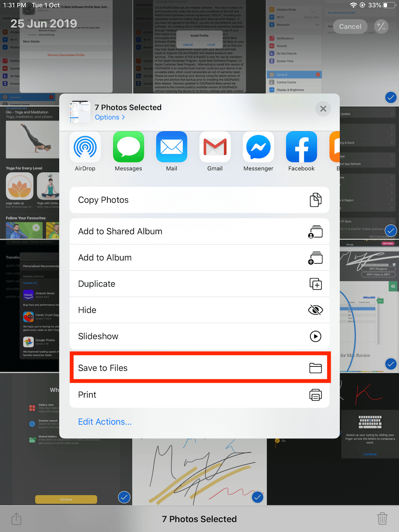
Task: Choose Save to Files
Action: pos(199,368)
